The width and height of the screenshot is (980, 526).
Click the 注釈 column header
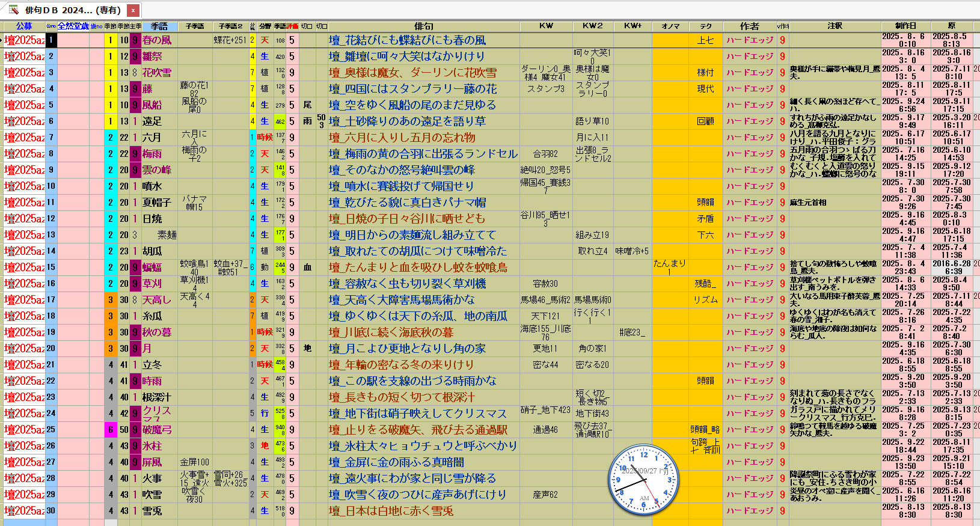(835, 26)
